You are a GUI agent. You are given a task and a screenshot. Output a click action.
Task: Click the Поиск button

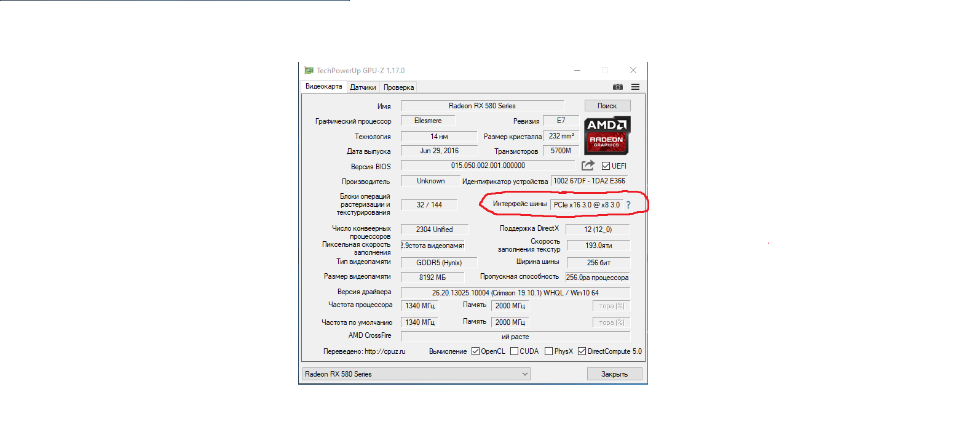click(607, 106)
